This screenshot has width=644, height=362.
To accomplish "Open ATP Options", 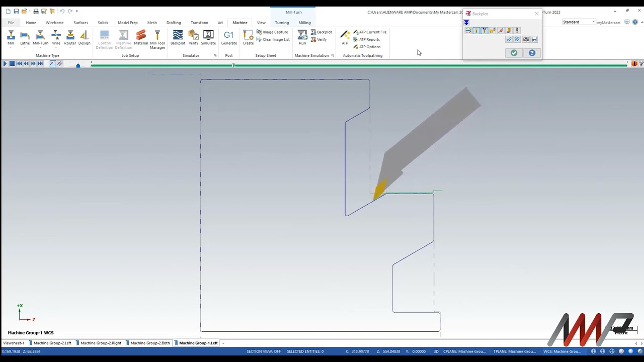I will 367,47.
